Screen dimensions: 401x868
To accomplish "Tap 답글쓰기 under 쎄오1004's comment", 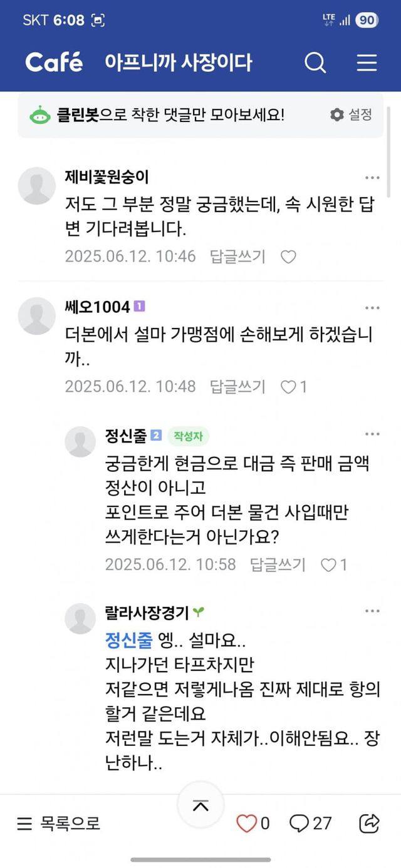I will click(237, 387).
